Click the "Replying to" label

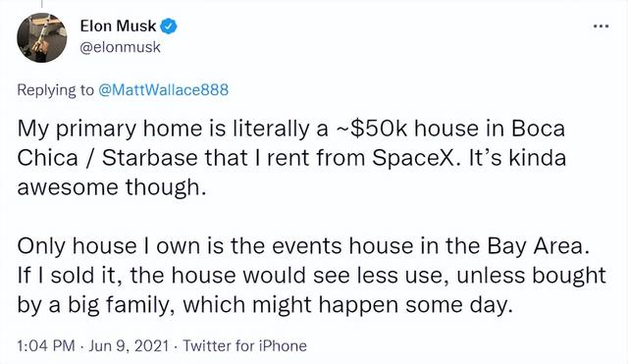click(x=55, y=90)
